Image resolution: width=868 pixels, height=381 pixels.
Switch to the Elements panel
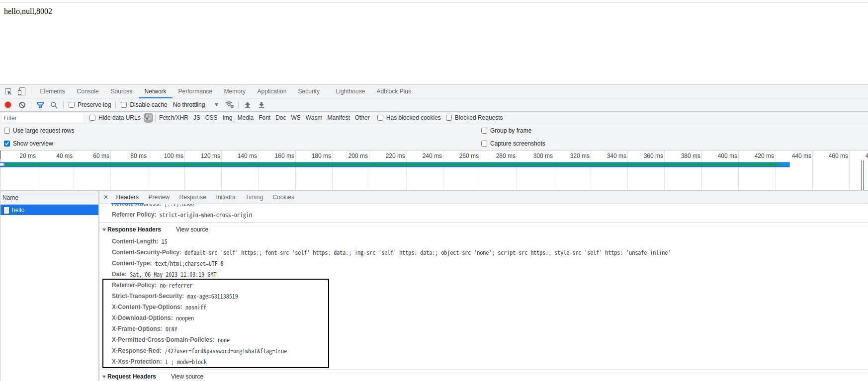click(x=52, y=91)
